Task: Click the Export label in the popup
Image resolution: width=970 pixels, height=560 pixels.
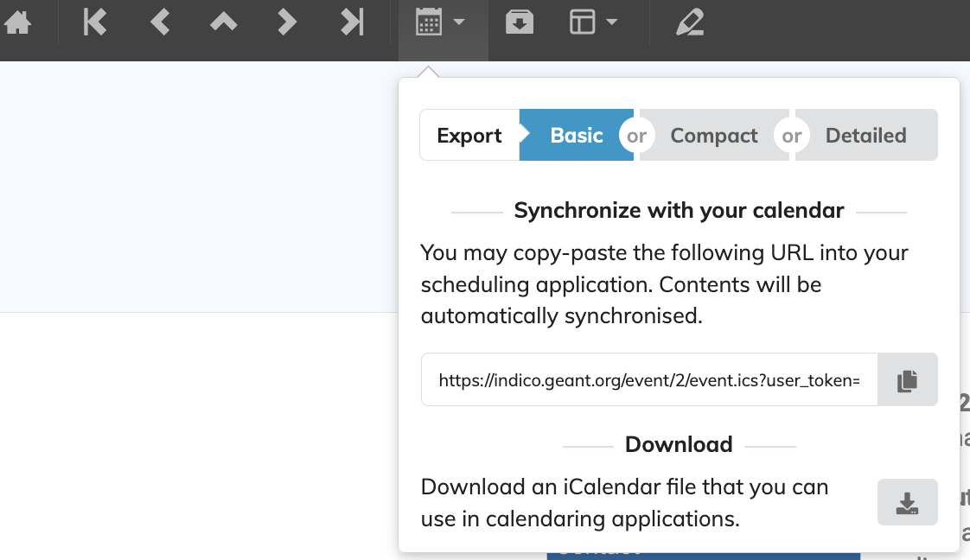Action: [469, 136]
